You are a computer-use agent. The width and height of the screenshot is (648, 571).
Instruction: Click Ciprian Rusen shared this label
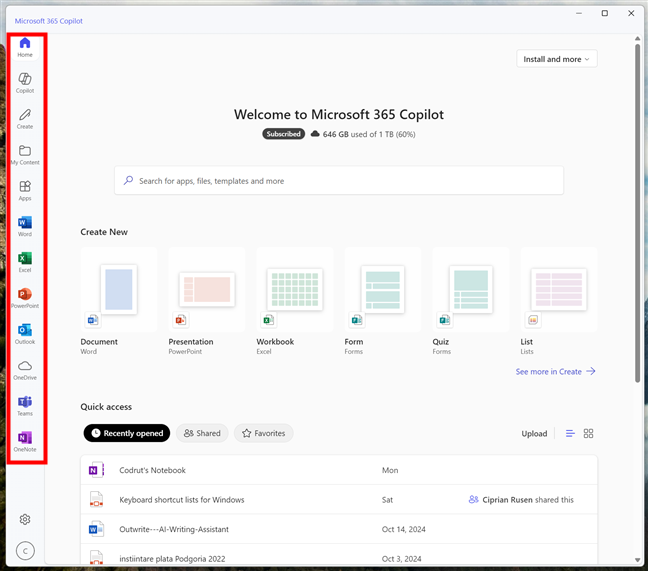pos(521,500)
